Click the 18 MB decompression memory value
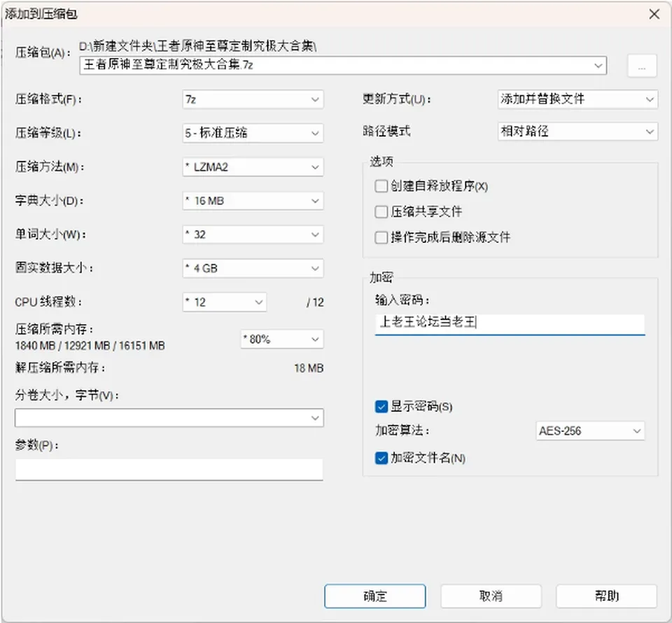The height and width of the screenshot is (623, 672). click(309, 368)
